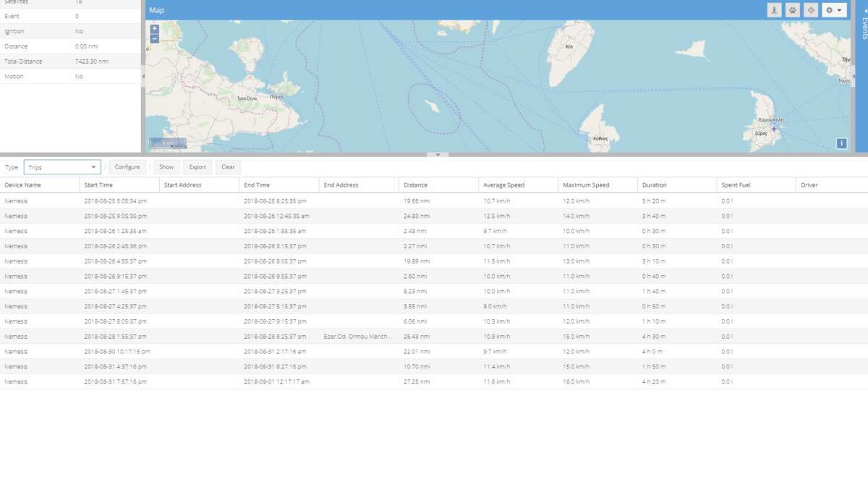Select the trip with 27.25 nmi distance
This screenshot has height=485, width=868.
[417, 381]
